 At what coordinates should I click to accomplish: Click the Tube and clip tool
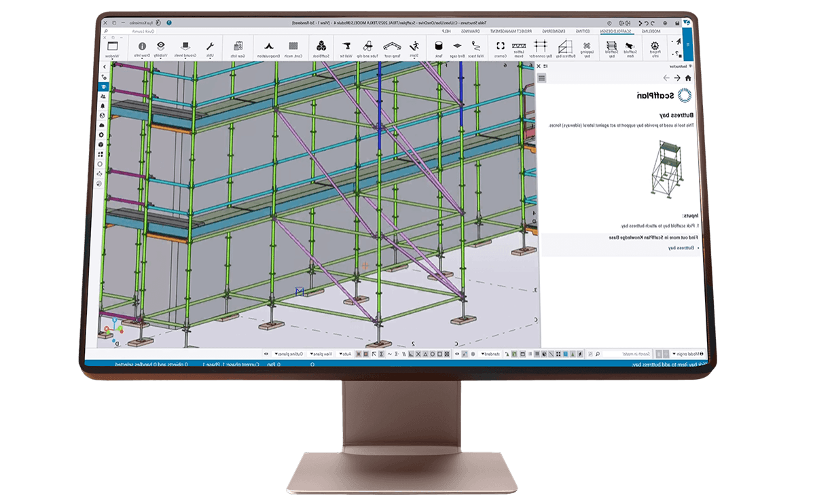371,48
